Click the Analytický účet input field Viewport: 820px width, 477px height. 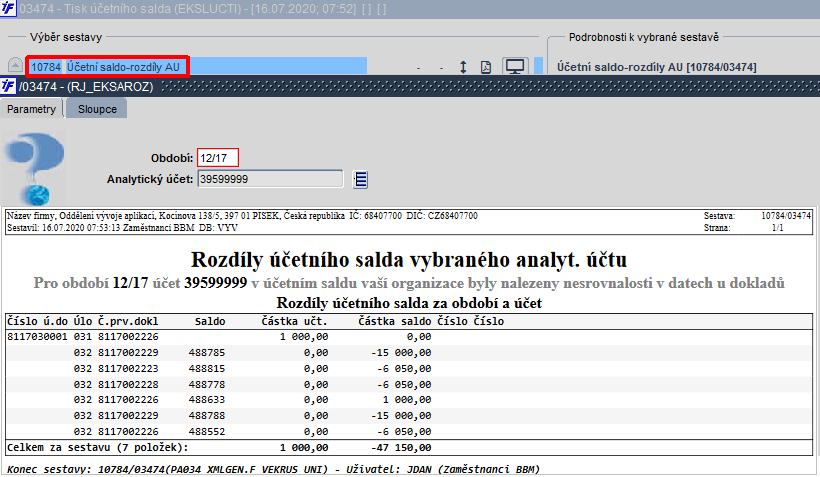coord(270,179)
